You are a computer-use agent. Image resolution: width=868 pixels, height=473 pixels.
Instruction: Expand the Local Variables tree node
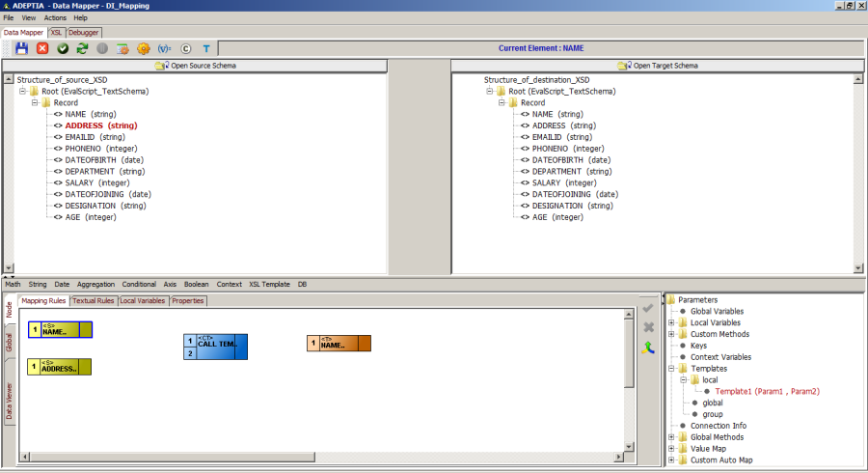pos(671,322)
